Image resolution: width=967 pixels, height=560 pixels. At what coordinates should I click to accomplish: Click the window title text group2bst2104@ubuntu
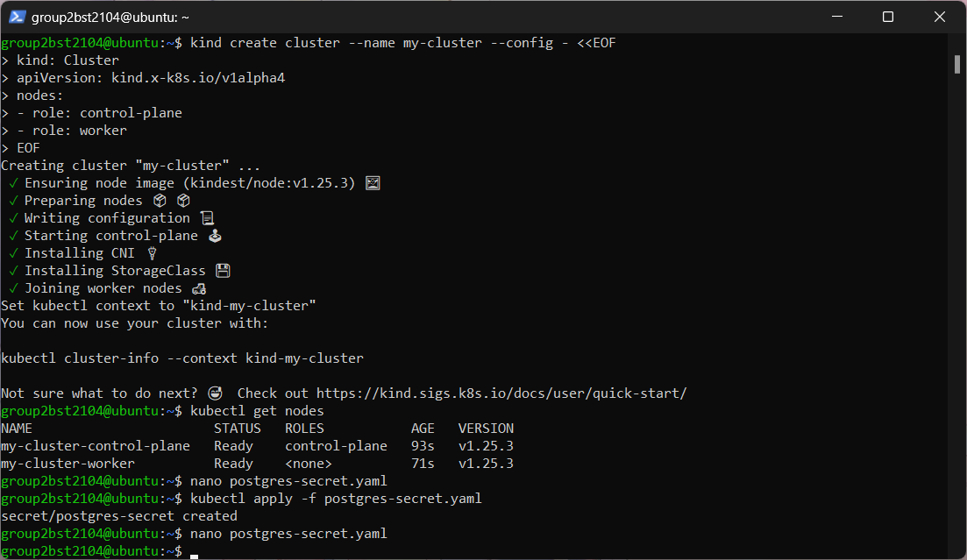(x=110, y=18)
